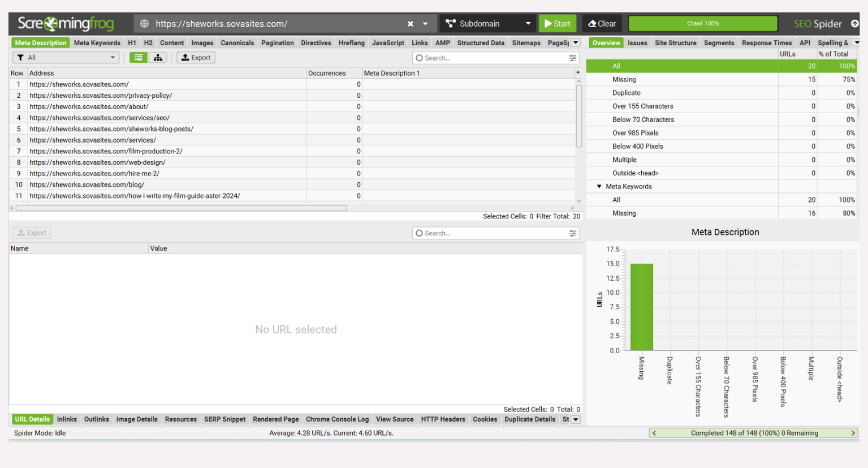Click the Name column header in details
Viewport: 868px width, 468px height.
coord(79,248)
